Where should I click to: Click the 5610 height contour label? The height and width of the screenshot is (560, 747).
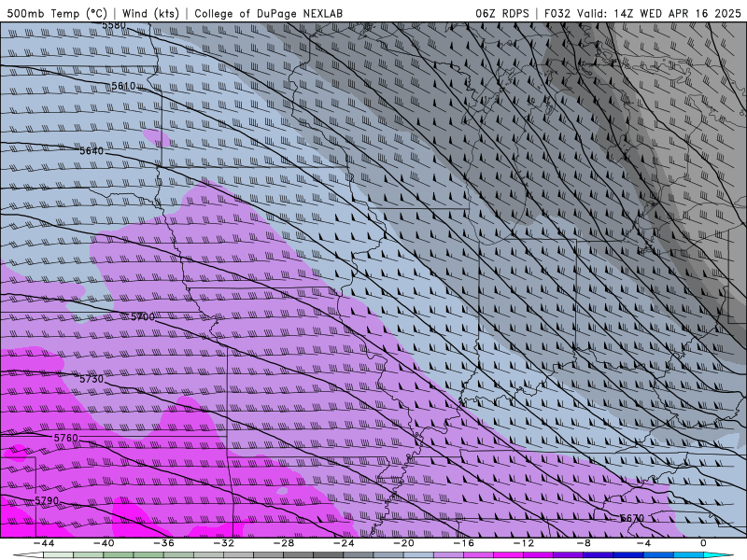(123, 86)
